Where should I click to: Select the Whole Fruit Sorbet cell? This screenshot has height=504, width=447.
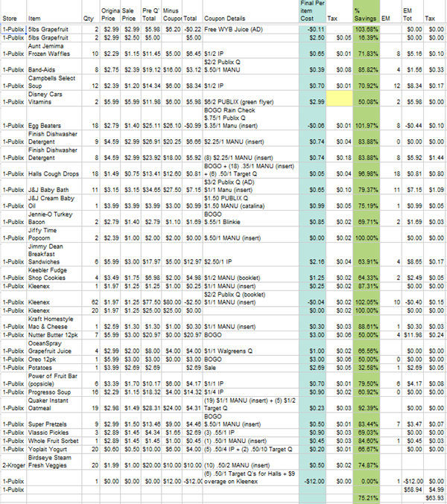[x=54, y=441]
